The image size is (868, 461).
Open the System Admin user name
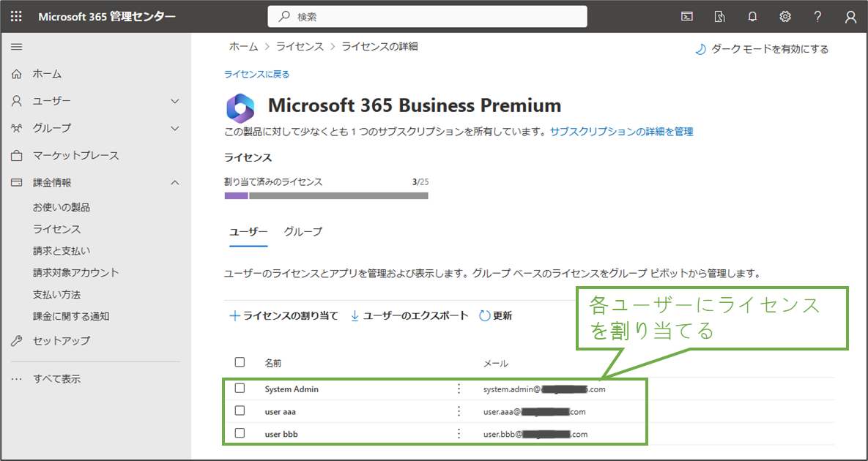click(x=292, y=389)
